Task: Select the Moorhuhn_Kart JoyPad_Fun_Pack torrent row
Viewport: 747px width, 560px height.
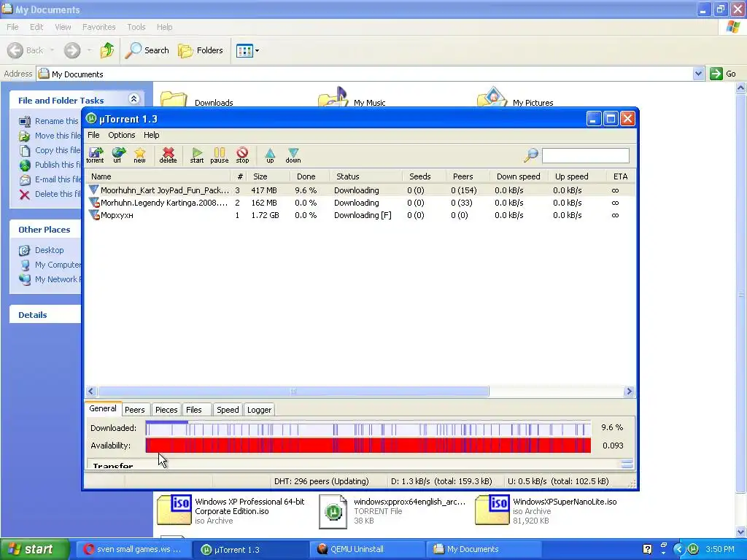Action: pyautogui.click(x=360, y=190)
